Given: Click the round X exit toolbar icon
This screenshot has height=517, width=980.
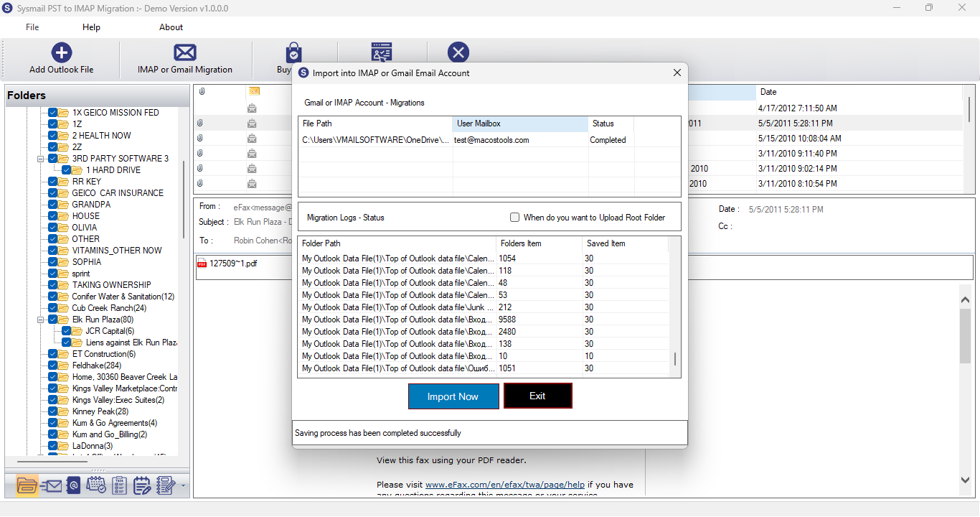Looking at the screenshot, I should (458, 52).
